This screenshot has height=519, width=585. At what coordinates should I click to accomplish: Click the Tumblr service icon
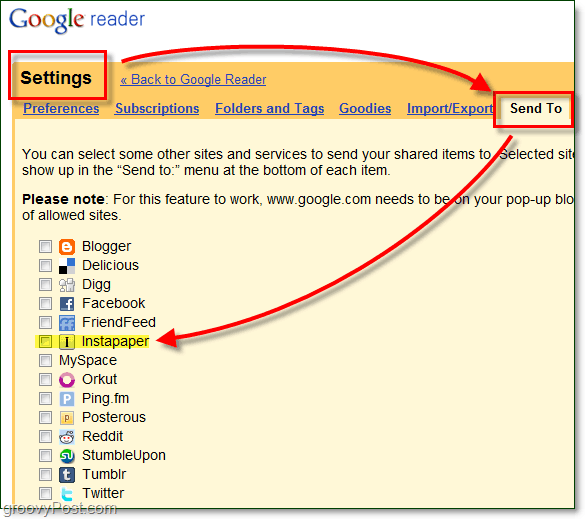[67, 475]
